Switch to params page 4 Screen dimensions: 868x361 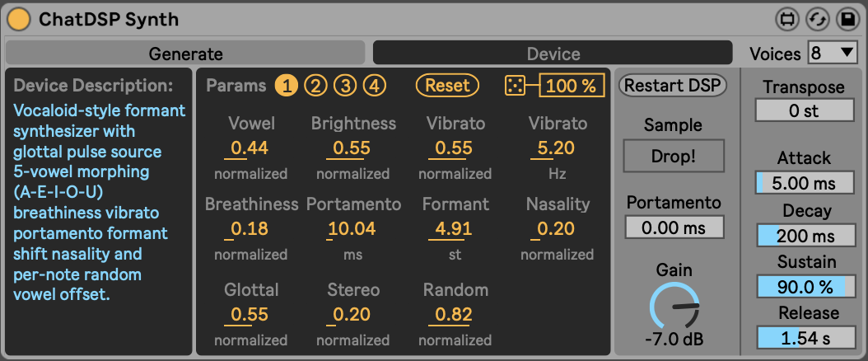(x=375, y=85)
